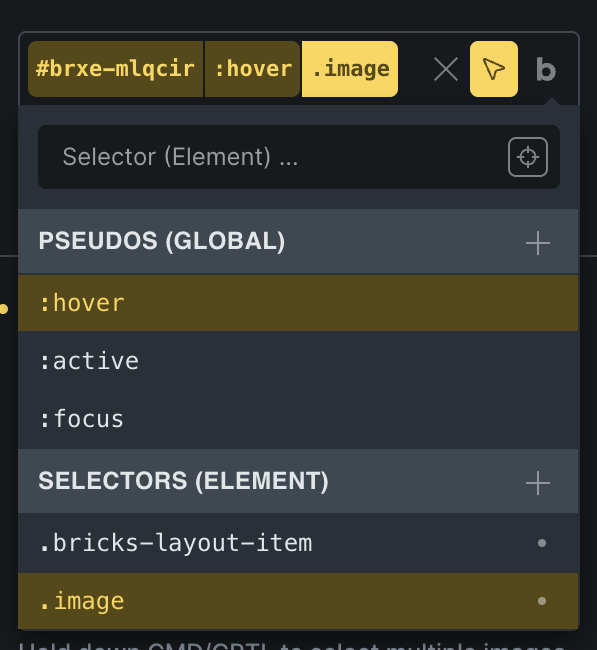Click the dot next to .bricks-layout-item
Image resolution: width=597 pixels, height=650 pixels.
pos(541,543)
